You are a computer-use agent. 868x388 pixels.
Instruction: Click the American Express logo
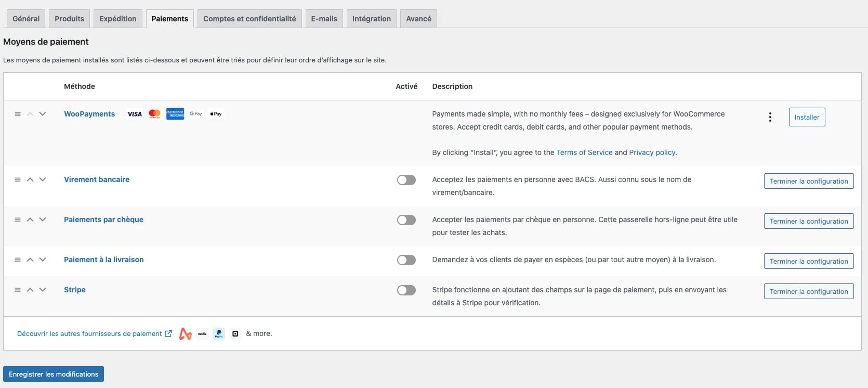175,114
